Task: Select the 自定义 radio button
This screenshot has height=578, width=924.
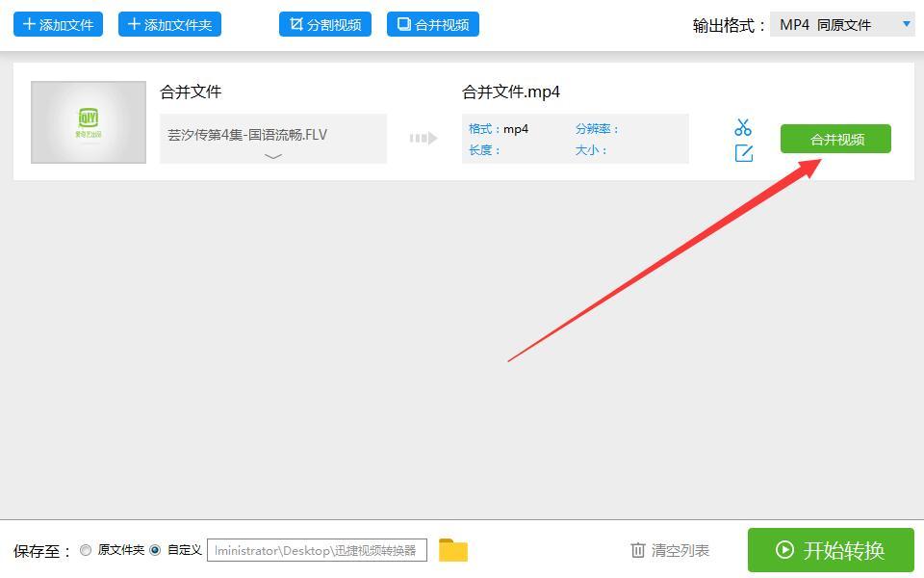Action: pos(155,550)
